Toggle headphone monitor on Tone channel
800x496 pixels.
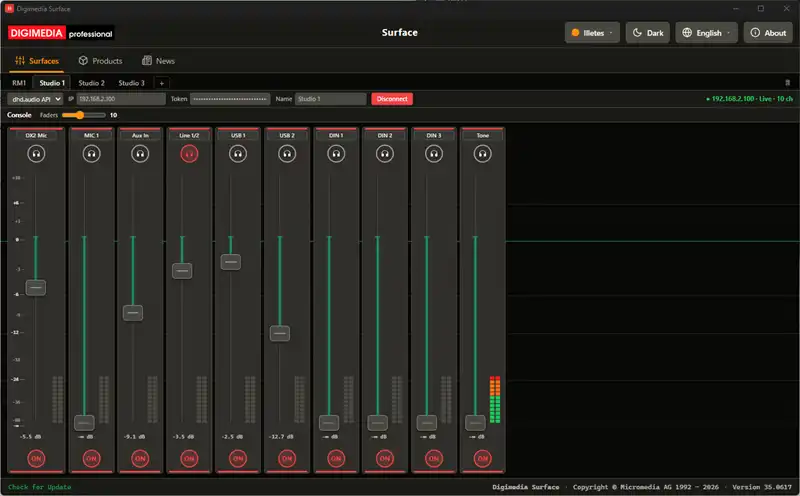click(x=482, y=154)
